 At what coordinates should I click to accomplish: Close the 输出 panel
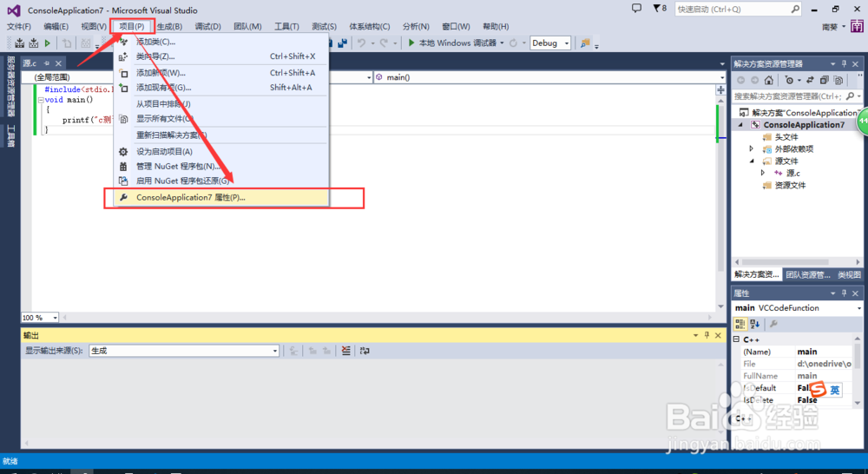[718, 335]
